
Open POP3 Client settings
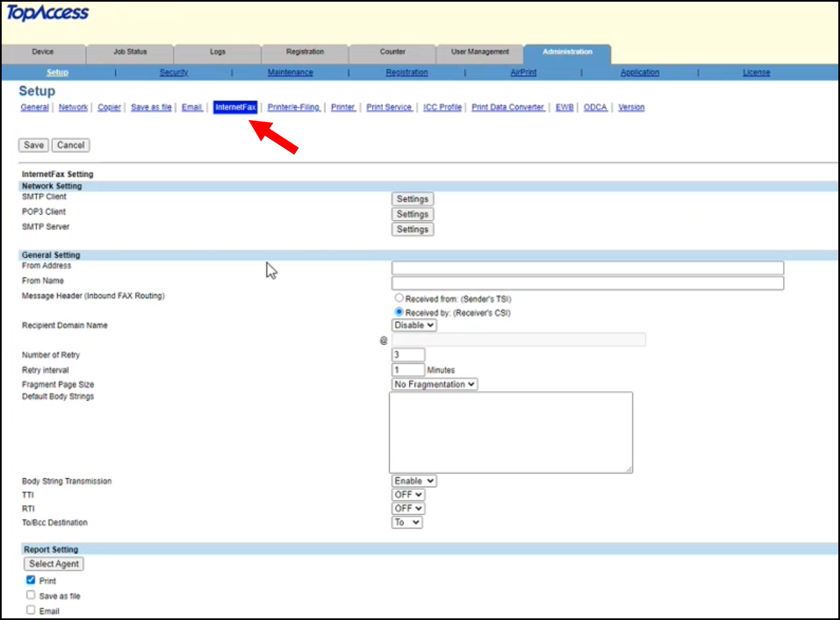[412, 214]
